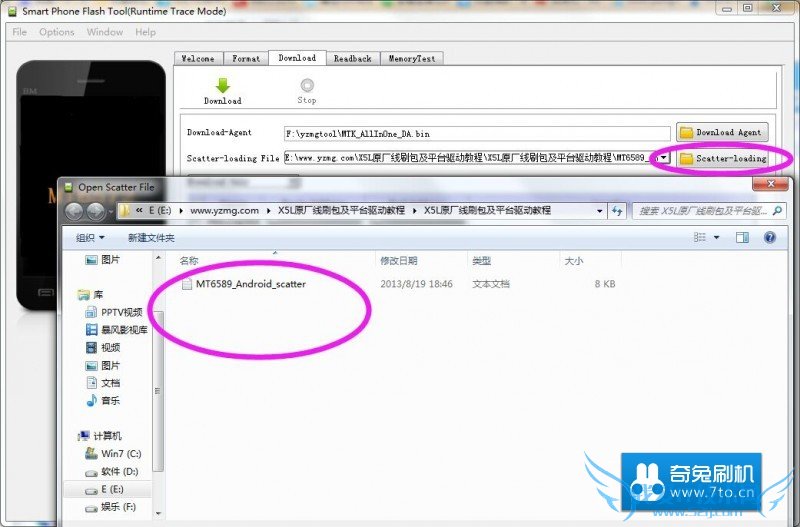
Task: Open the Readback tab
Action: (353, 59)
